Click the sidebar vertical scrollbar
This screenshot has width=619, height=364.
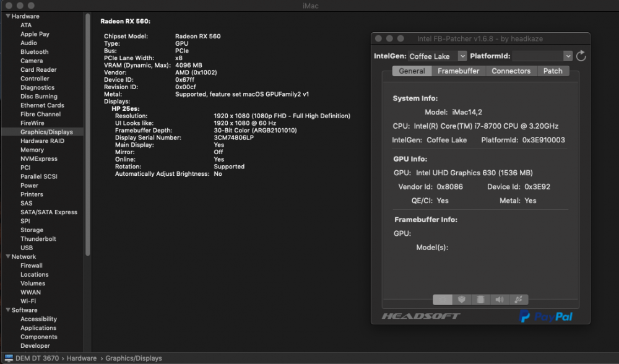[x=88, y=134]
